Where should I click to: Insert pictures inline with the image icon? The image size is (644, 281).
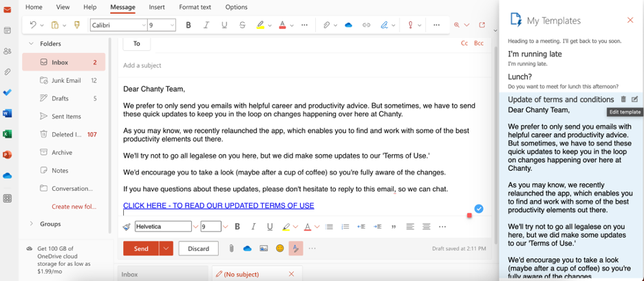tap(264, 249)
